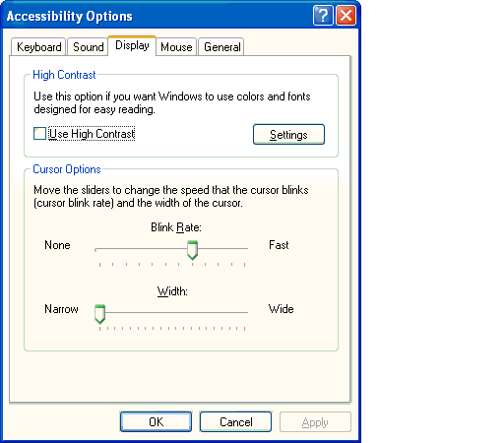504x443 pixels.
Task: Click the Cancel button
Action: [235, 422]
